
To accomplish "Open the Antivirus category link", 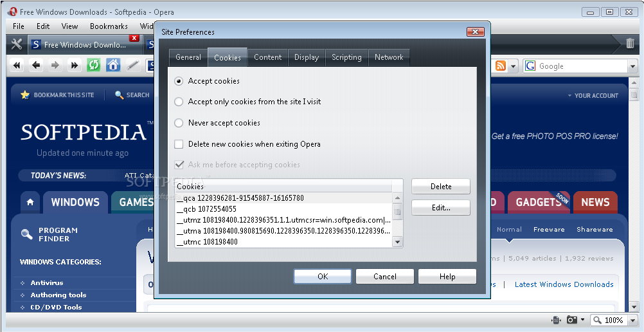I will click(x=47, y=282).
